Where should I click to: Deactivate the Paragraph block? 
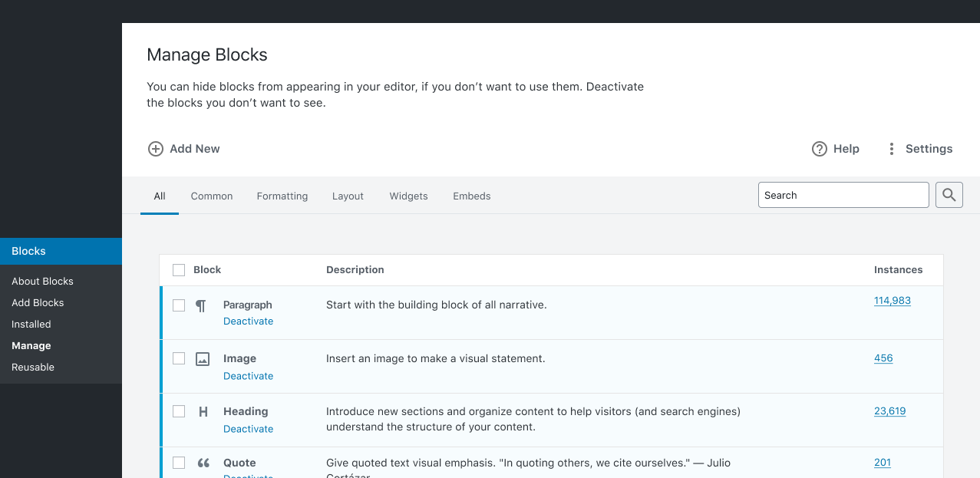[x=248, y=321]
